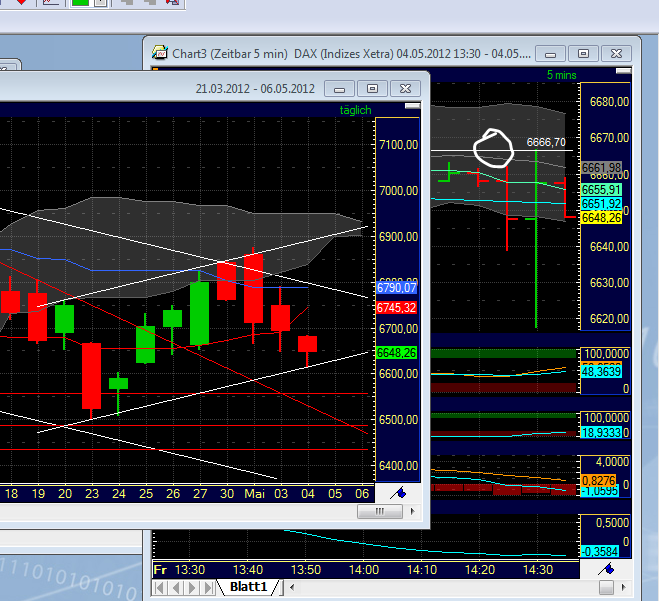This screenshot has height=601, width=659.
Task: Click the 18,9333 indicator value
Action: (601, 432)
